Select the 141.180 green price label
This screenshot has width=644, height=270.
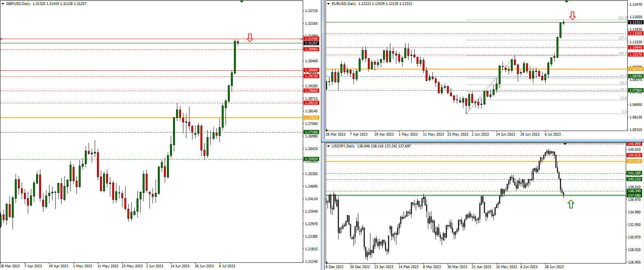click(x=634, y=173)
